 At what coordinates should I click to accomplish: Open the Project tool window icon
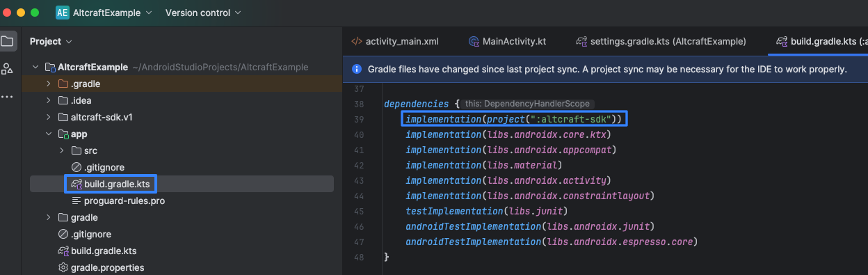[7, 41]
